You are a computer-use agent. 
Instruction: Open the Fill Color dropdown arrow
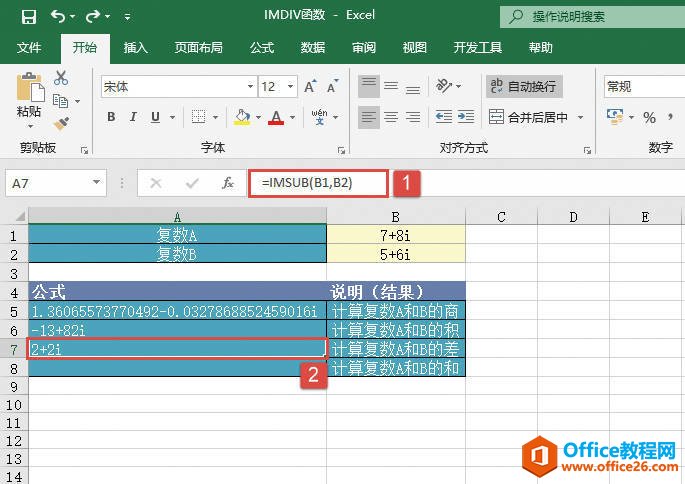[x=258, y=118]
